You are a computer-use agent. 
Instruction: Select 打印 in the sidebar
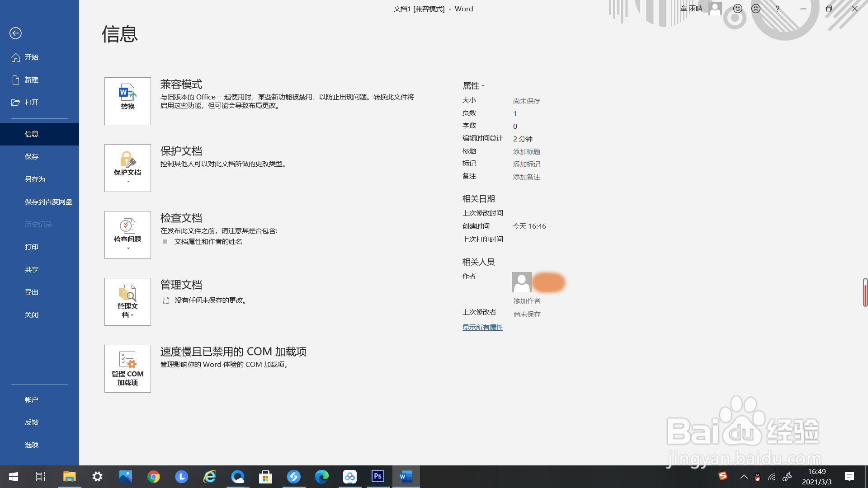pyautogui.click(x=32, y=247)
